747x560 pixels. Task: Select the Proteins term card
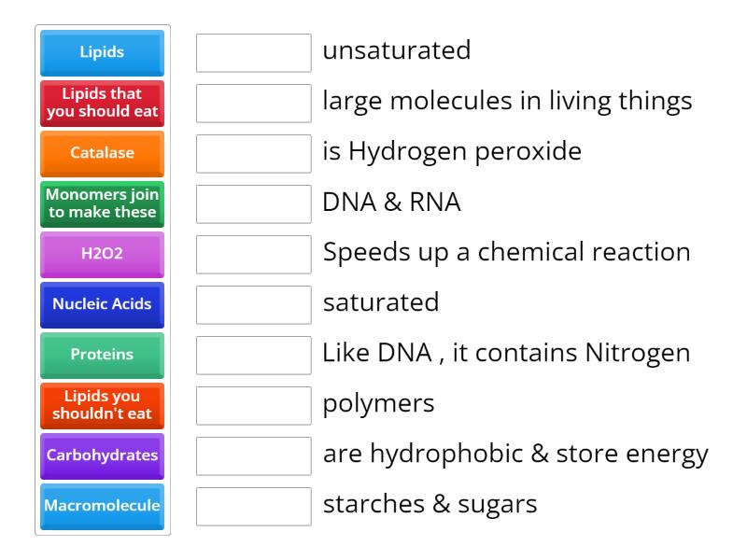pyautogui.click(x=102, y=355)
